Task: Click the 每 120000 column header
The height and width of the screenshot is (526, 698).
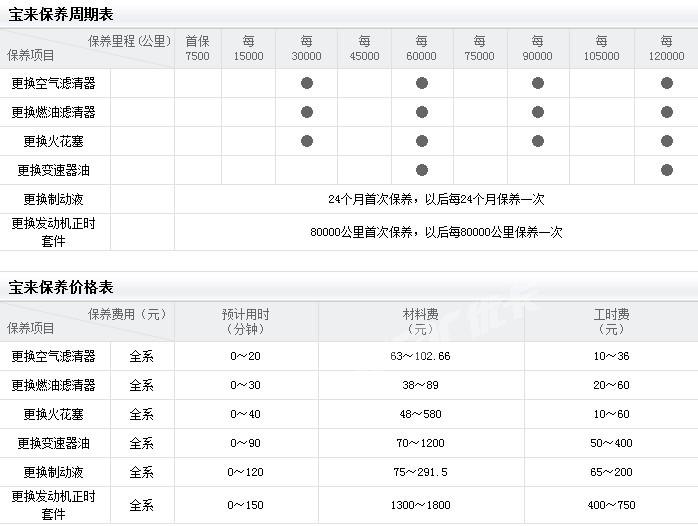Action: [666, 49]
